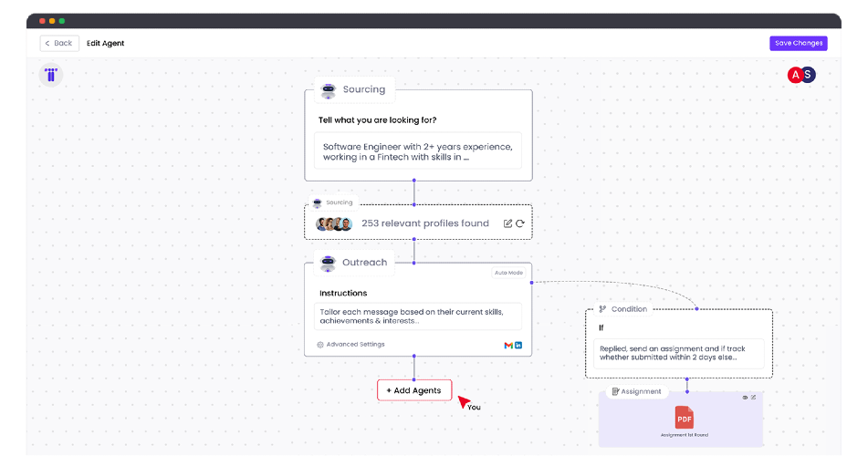Screen dimensions: 868x456
Task: Click the 'Edit Agent' page title
Action: [x=105, y=43]
